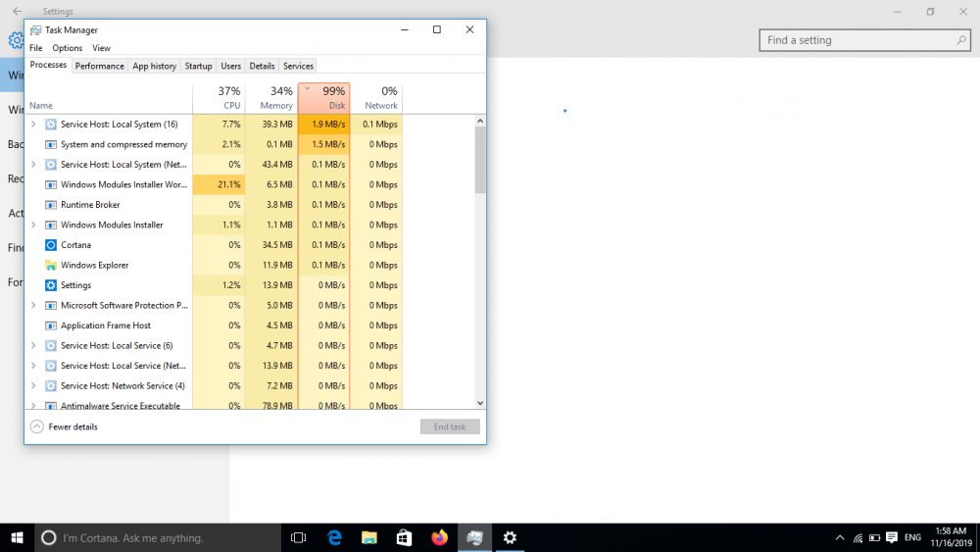
Task: Switch to Services tab
Action: coord(298,66)
